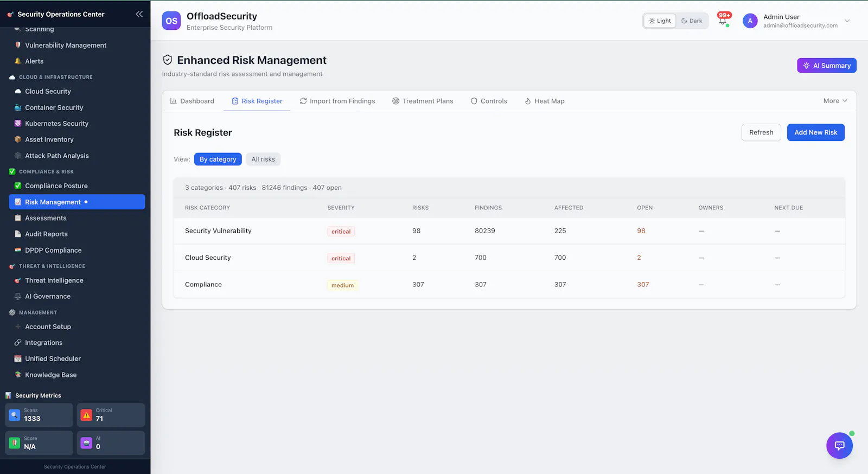Image resolution: width=868 pixels, height=474 pixels.
Task: Click the Threat Intelligence icon
Action: point(18,280)
